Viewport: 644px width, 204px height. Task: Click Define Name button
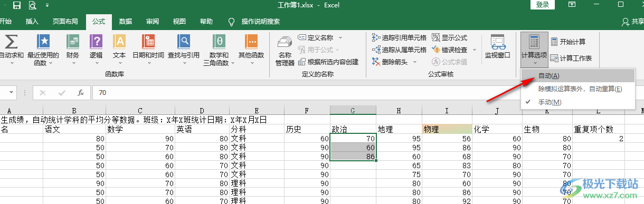(x=316, y=37)
